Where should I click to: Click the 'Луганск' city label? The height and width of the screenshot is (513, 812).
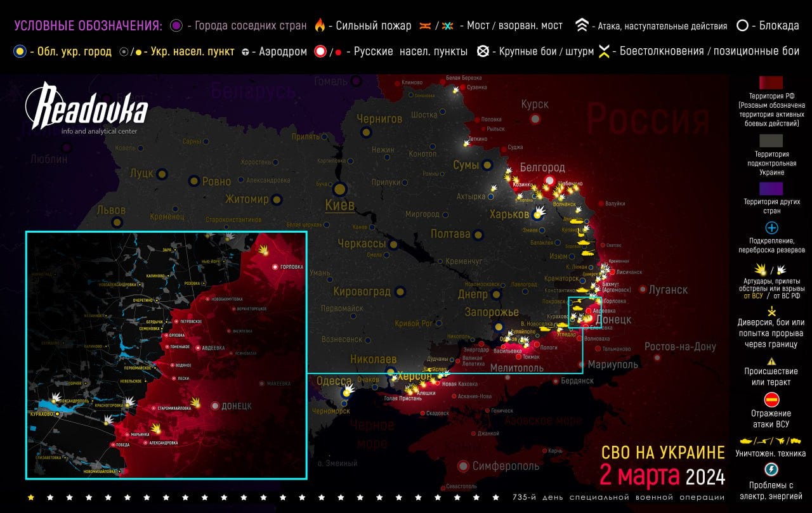click(668, 290)
